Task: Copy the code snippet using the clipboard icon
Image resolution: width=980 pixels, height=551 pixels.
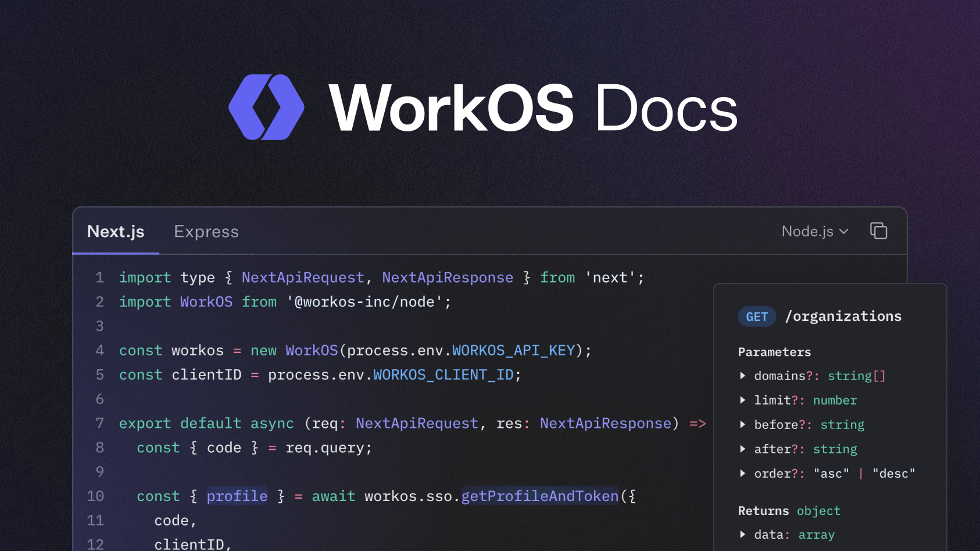Action: tap(878, 231)
